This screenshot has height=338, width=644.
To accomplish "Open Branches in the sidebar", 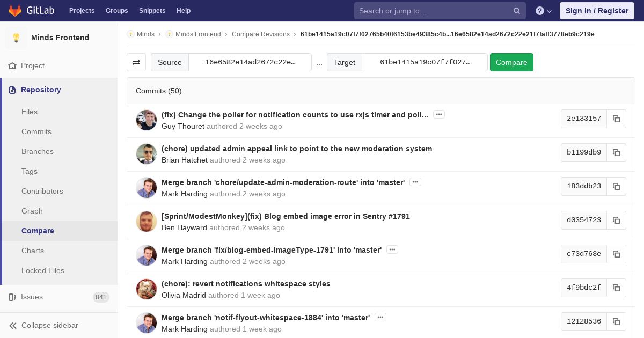I will pyautogui.click(x=38, y=151).
